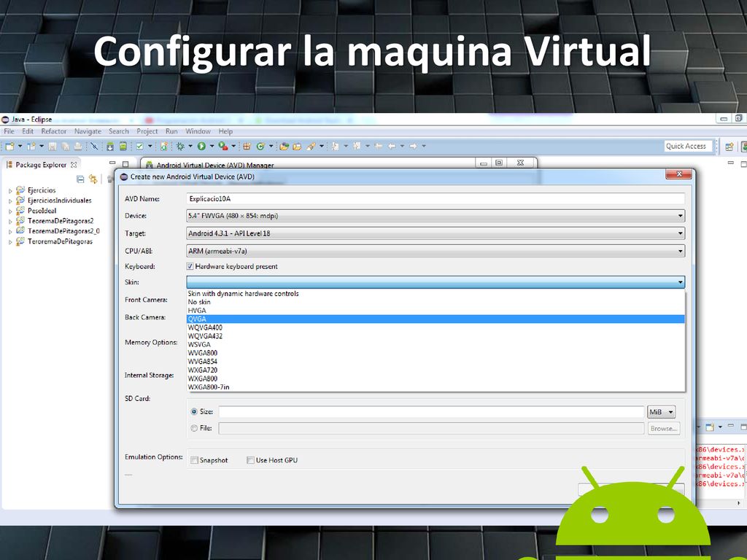The image size is (747, 560).
Task: Click the SD Card Size input field
Action: coord(432,412)
